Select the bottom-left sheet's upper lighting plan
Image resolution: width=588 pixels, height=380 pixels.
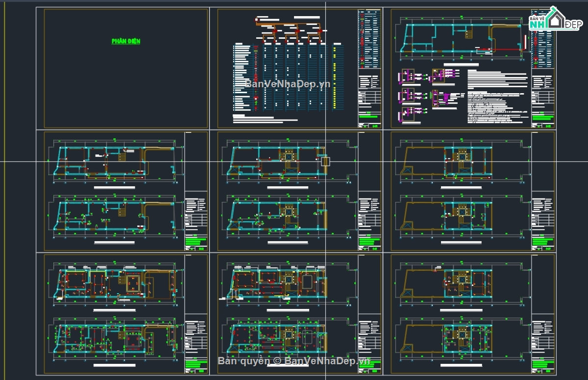tap(116, 283)
